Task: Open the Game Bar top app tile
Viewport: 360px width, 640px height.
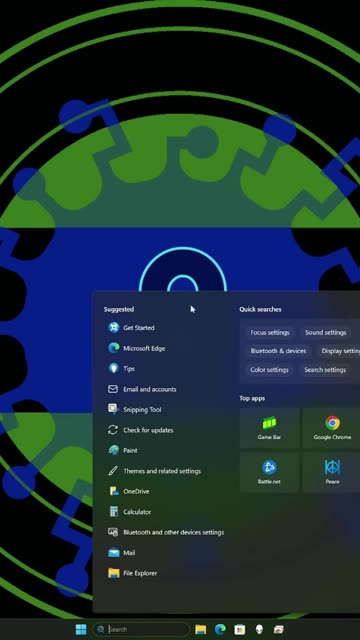Action: point(269,428)
